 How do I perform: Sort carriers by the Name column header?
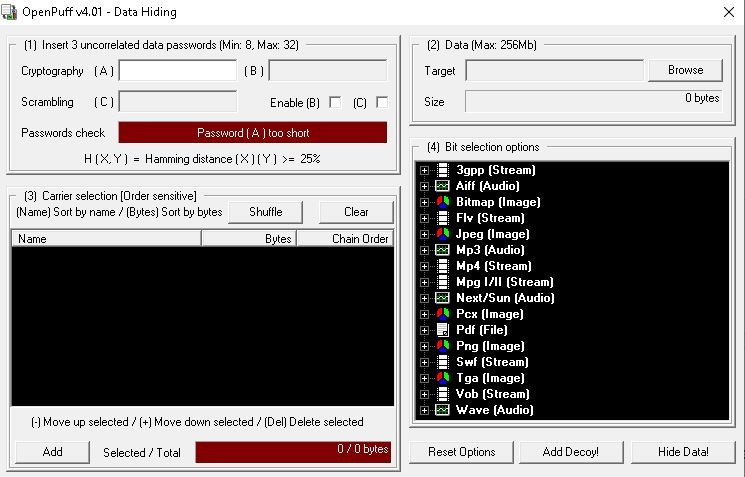coord(105,239)
